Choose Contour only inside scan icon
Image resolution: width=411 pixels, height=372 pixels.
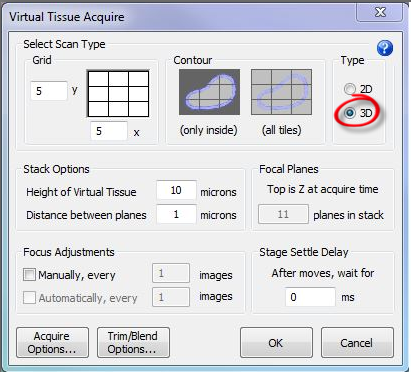[209, 92]
